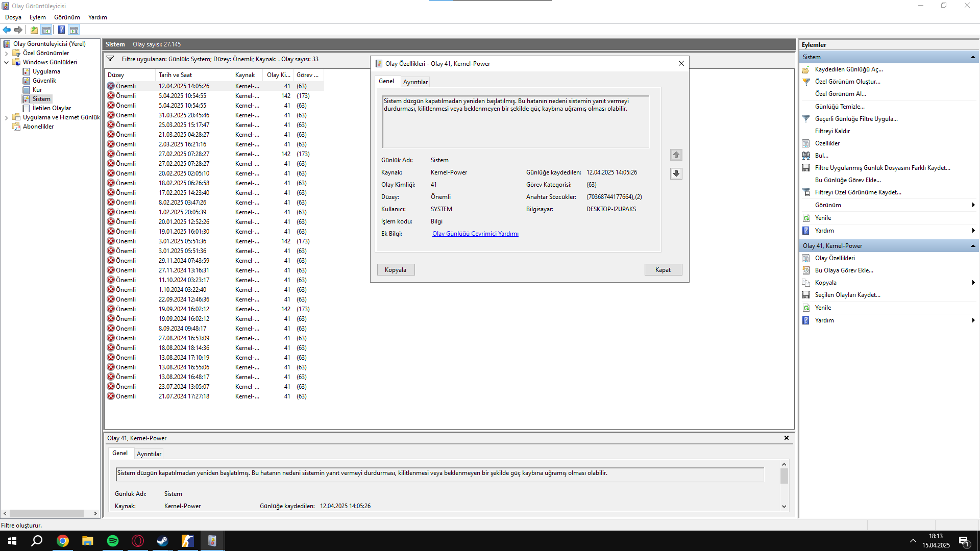Click Özel Görünüm Oluştur funnel icon
Screen dimensions: 980x551
[806, 82]
